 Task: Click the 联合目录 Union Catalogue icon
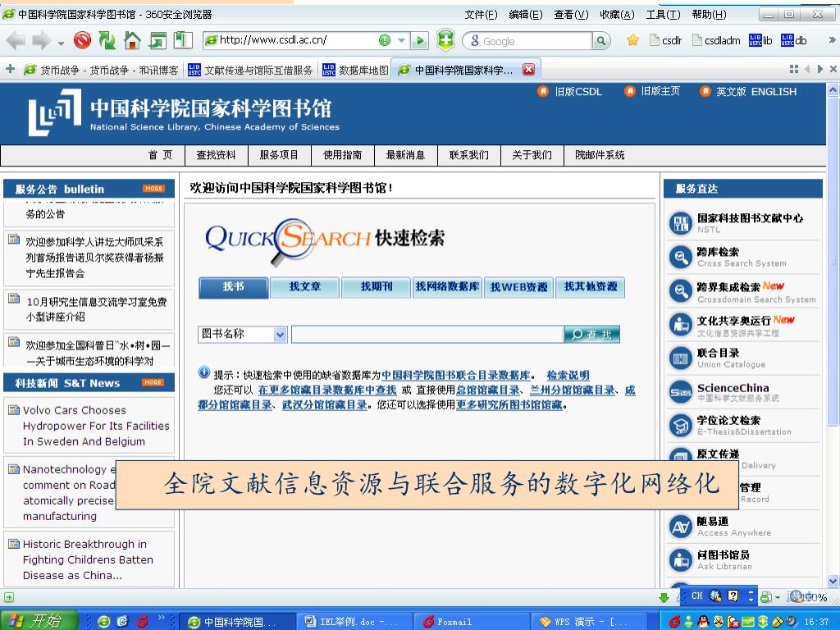681,358
